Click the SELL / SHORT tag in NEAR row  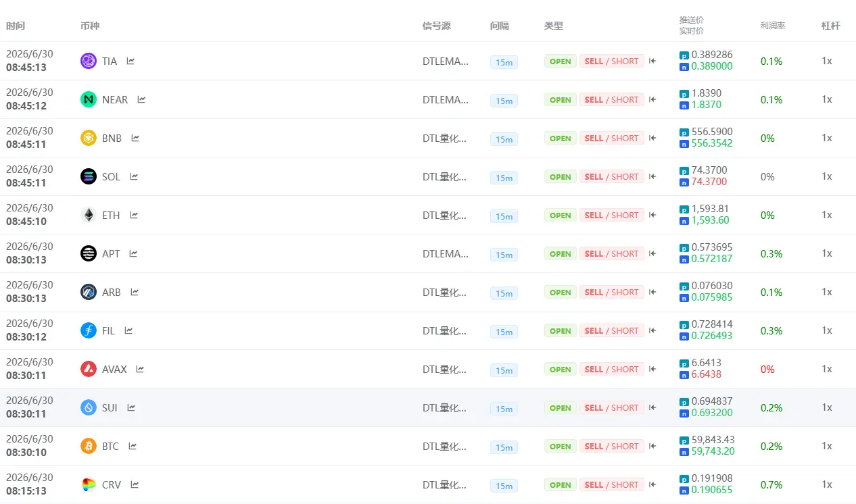[612, 99]
